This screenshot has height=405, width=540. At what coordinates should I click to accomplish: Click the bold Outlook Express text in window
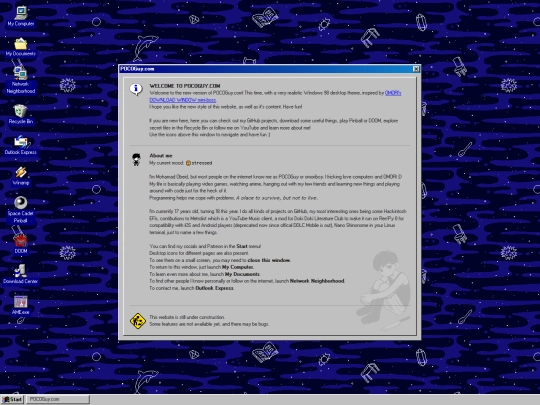pyautogui.click(x=215, y=288)
